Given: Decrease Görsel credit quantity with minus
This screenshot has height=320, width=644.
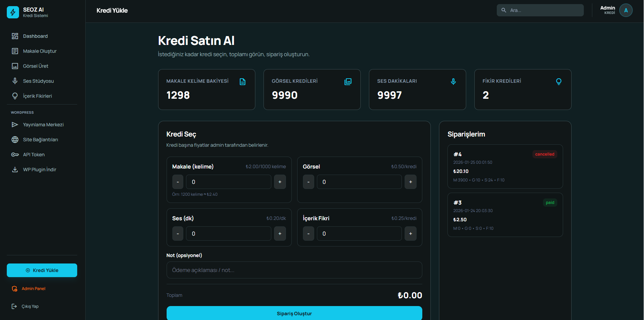Looking at the screenshot, I should [x=308, y=182].
